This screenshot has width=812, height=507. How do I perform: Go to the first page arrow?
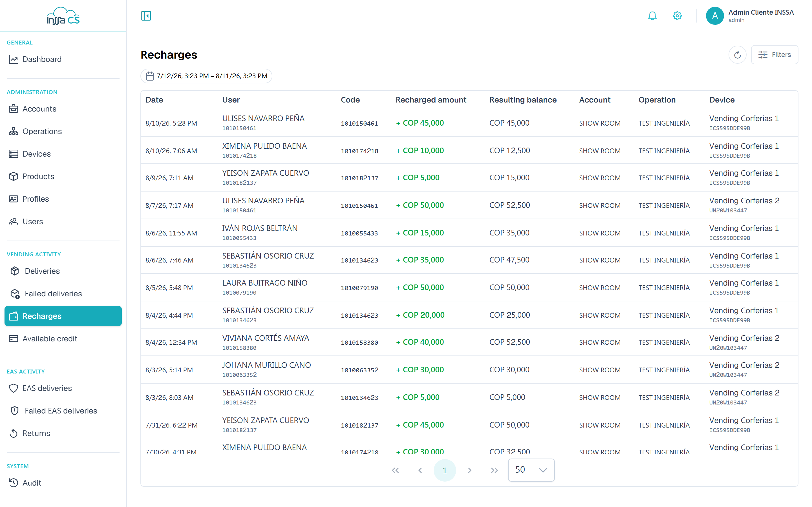[x=395, y=470]
